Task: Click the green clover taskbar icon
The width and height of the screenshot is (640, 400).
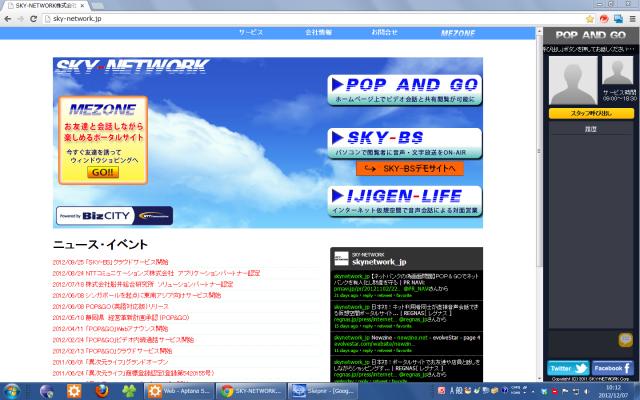Action: coord(129,391)
